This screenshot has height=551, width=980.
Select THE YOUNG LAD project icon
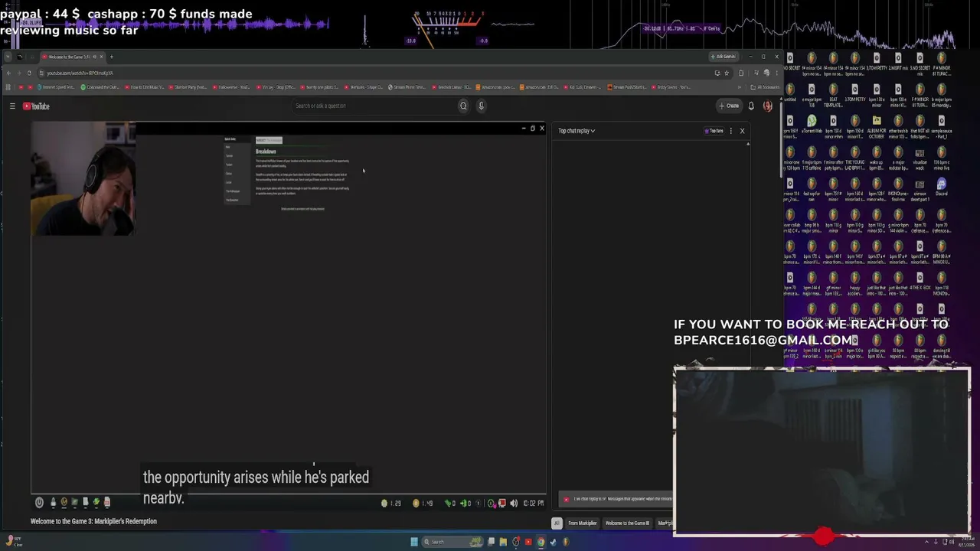click(855, 157)
